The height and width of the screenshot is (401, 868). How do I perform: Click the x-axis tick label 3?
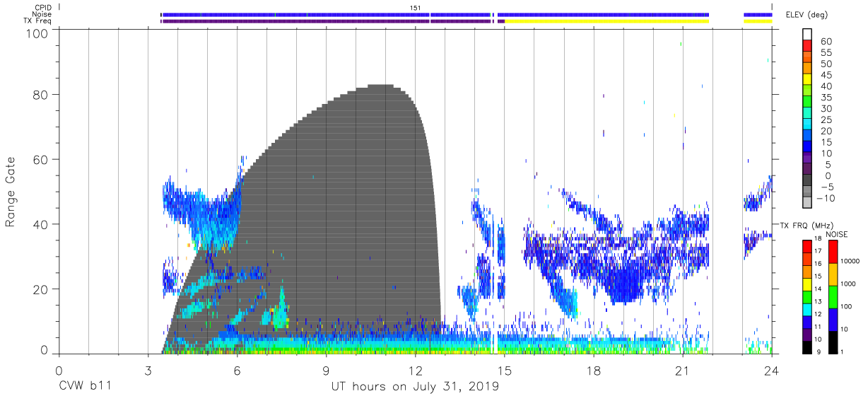[148, 370]
